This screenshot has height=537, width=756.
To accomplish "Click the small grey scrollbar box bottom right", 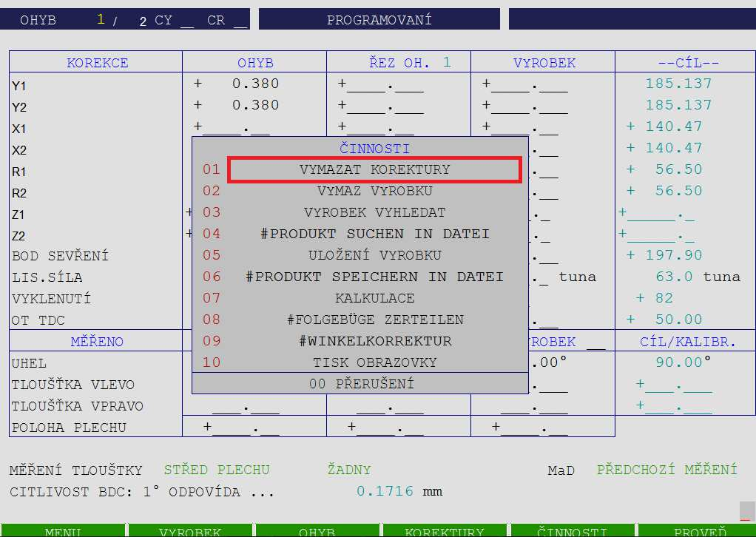I will coord(747,511).
